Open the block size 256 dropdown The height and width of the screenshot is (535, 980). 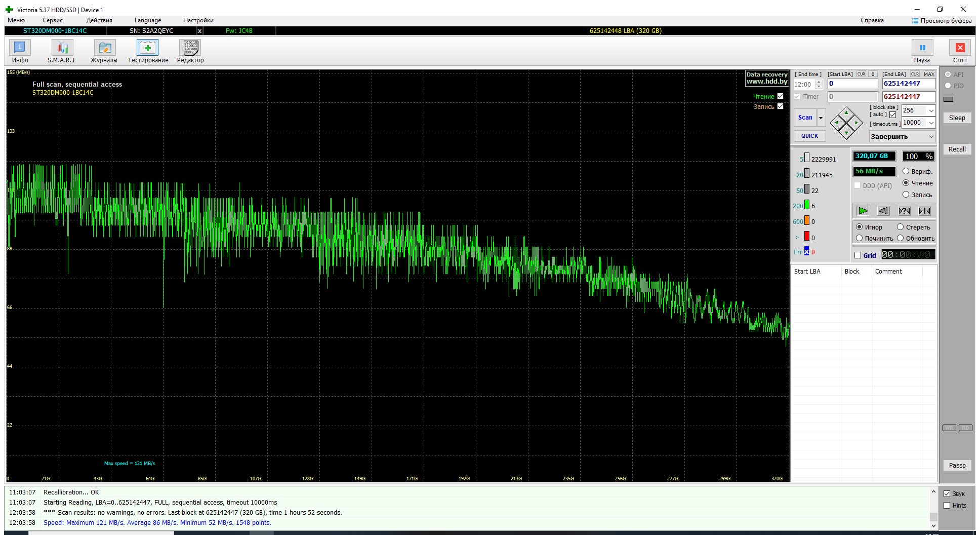pyautogui.click(x=931, y=110)
